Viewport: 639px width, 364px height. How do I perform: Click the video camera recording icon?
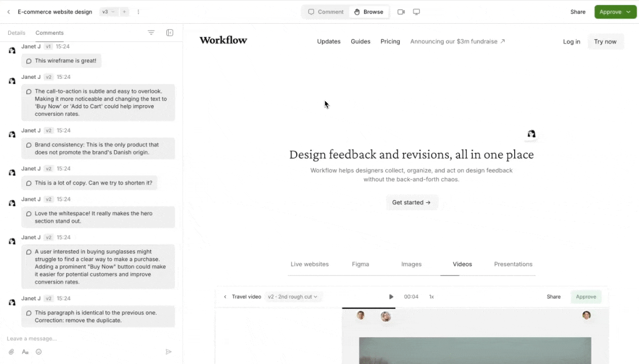401,12
